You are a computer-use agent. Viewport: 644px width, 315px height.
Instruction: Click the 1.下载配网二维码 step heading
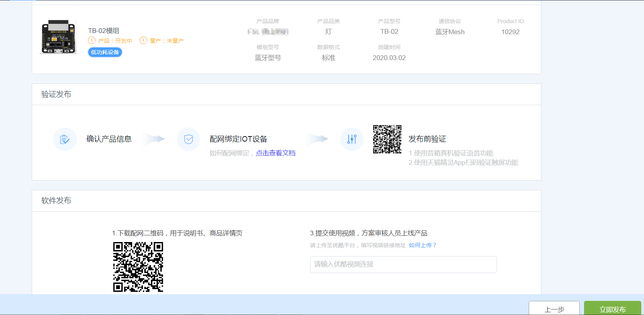[x=177, y=233]
